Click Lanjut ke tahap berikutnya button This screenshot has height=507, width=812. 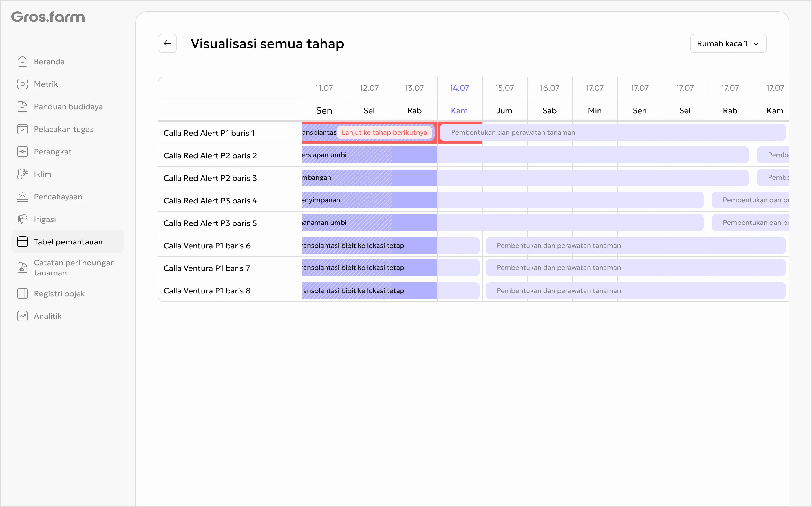[384, 132]
